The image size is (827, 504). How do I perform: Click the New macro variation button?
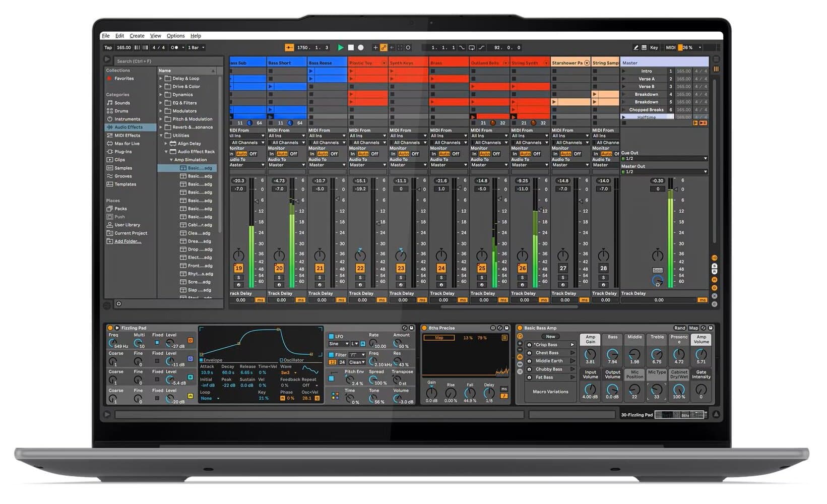coord(550,337)
